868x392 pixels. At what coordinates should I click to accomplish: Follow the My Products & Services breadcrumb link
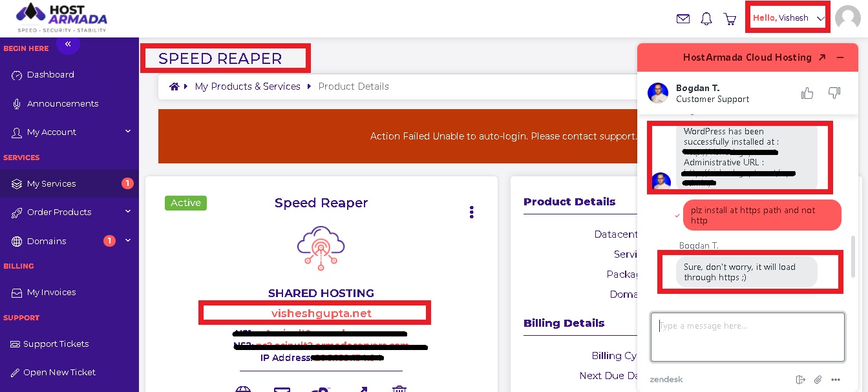[248, 87]
